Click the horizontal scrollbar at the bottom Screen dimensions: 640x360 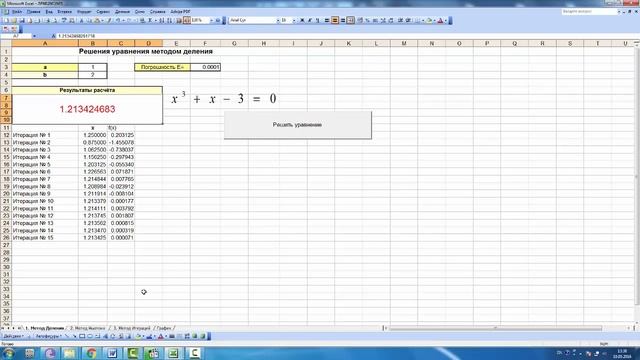tap(495, 328)
